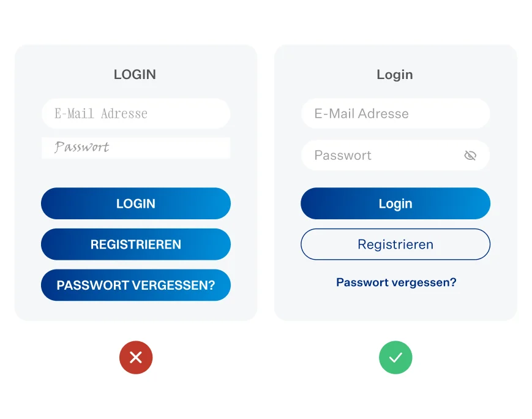Click the LOGIN heading on the left card
The height and width of the screenshot is (419, 532).
pyautogui.click(x=135, y=74)
